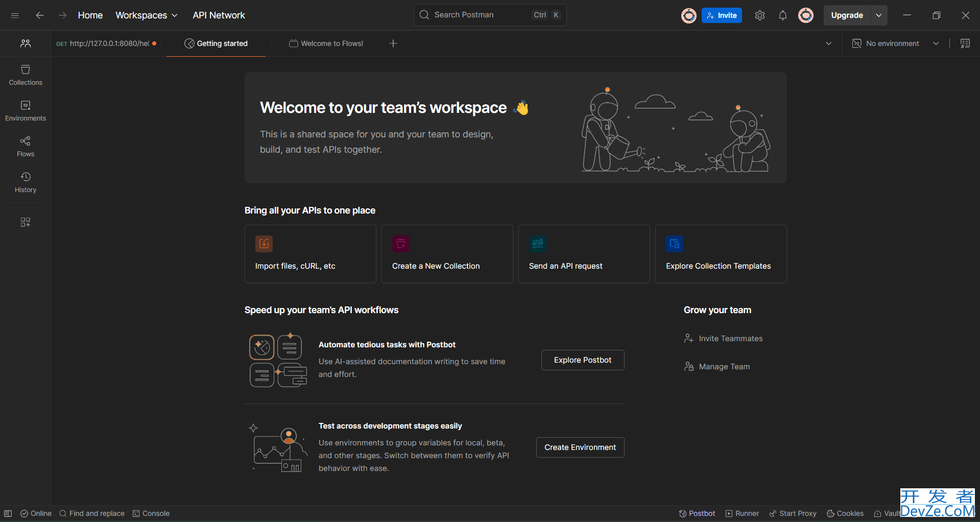
Task: Click the Online status indicator
Action: 36,513
